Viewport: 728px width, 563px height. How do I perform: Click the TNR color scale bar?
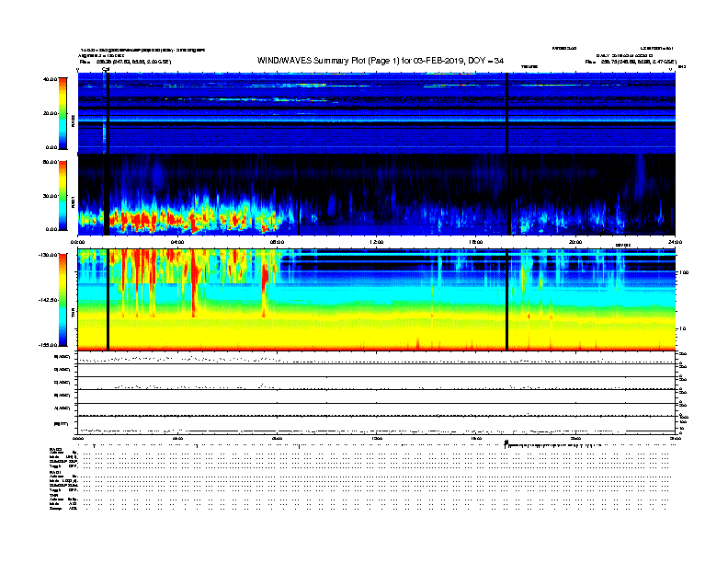pyautogui.click(x=63, y=300)
